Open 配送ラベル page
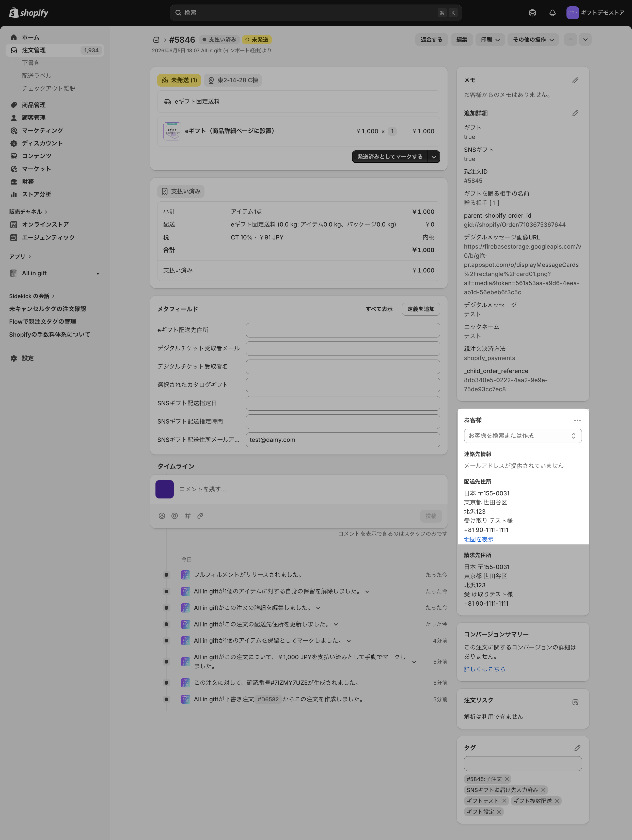Image resolution: width=632 pixels, height=840 pixels. pos(37,76)
